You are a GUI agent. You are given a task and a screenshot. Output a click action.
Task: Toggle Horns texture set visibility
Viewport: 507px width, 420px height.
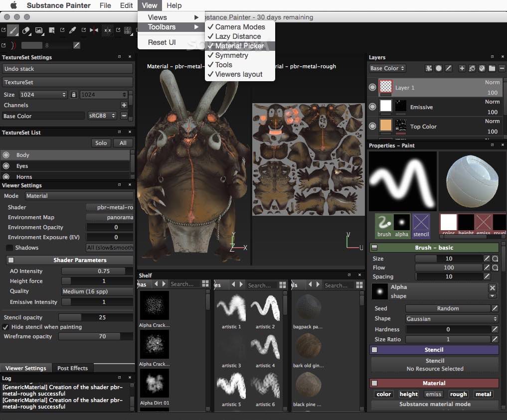6,176
